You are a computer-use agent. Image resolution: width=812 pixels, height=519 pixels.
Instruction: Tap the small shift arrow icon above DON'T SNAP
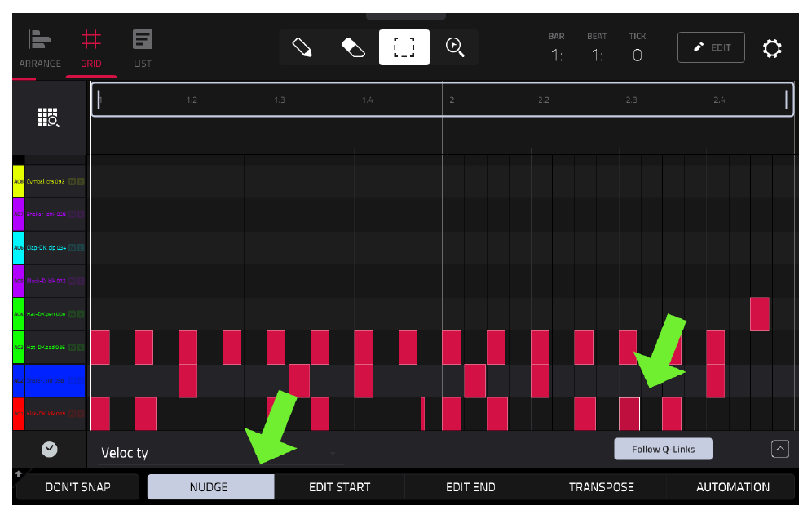click(19, 473)
